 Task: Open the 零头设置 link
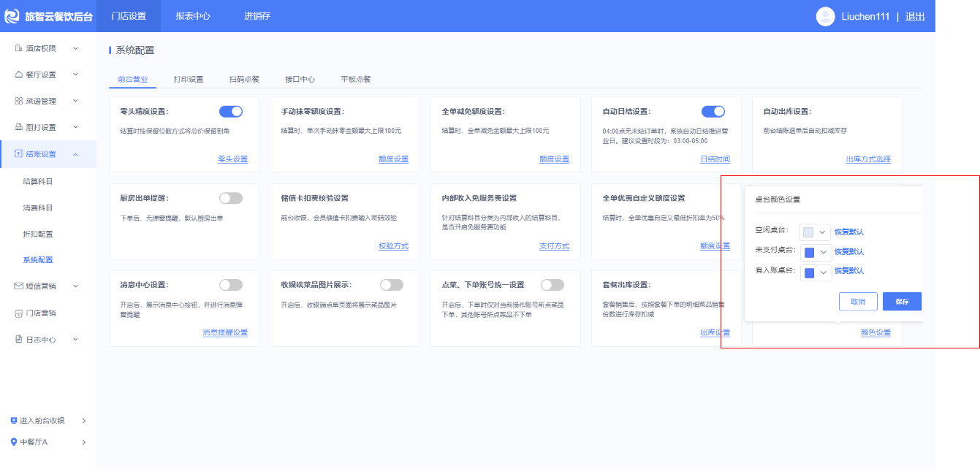232,159
